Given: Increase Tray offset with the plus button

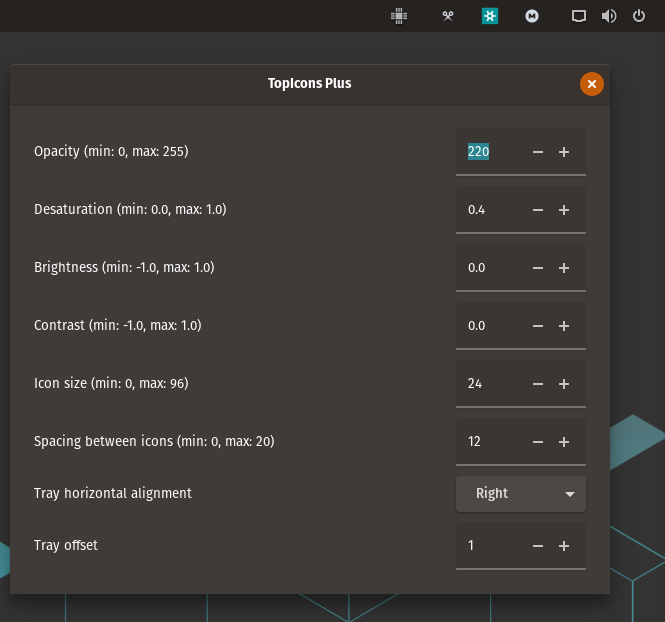Looking at the screenshot, I should tap(564, 546).
